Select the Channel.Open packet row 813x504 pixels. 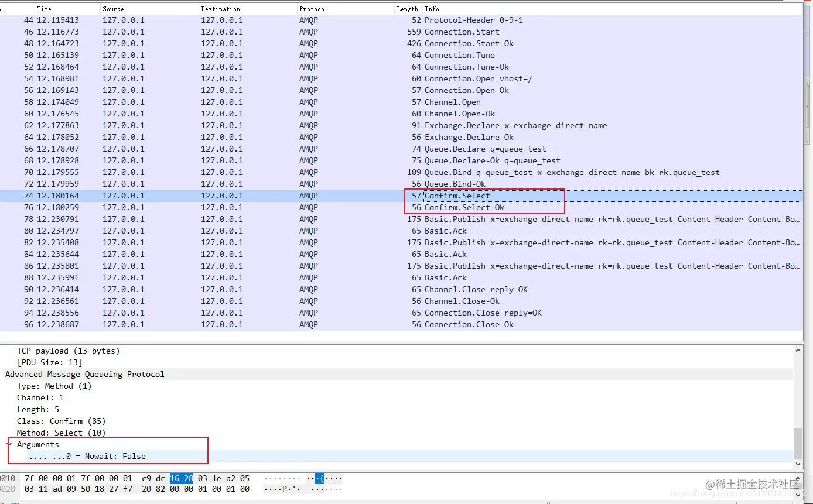[401, 102]
